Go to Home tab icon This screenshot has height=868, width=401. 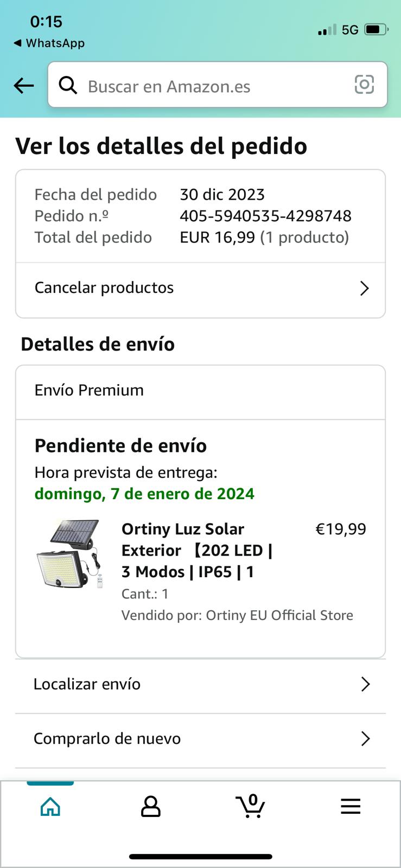point(50,807)
